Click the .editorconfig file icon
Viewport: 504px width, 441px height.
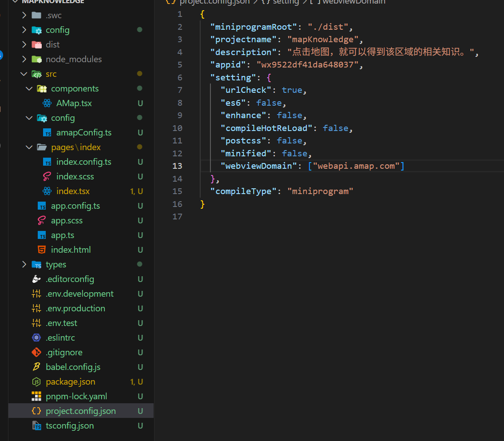point(36,279)
